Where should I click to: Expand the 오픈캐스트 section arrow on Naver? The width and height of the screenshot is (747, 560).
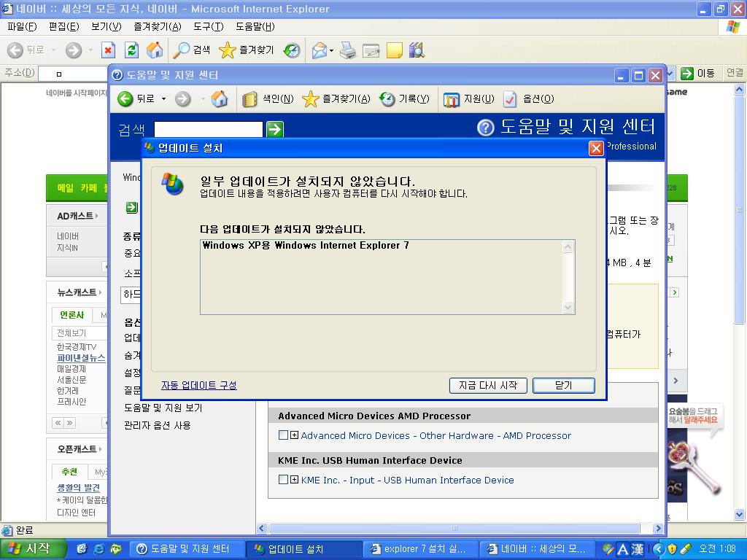[x=100, y=448]
